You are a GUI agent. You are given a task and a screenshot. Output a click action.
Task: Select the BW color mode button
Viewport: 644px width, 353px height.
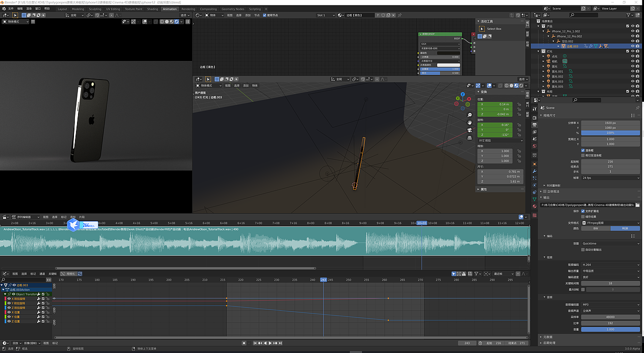596,228
